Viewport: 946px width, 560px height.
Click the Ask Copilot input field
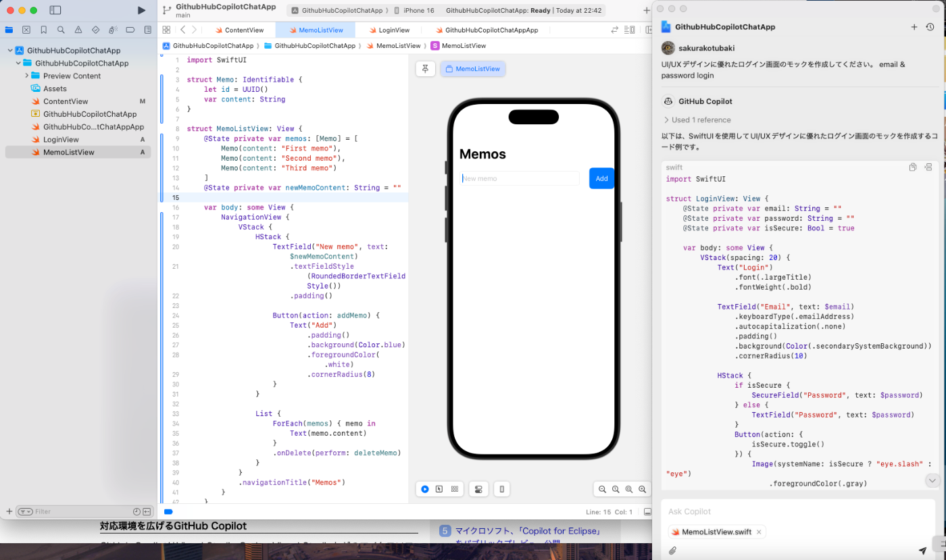(x=797, y=511)
